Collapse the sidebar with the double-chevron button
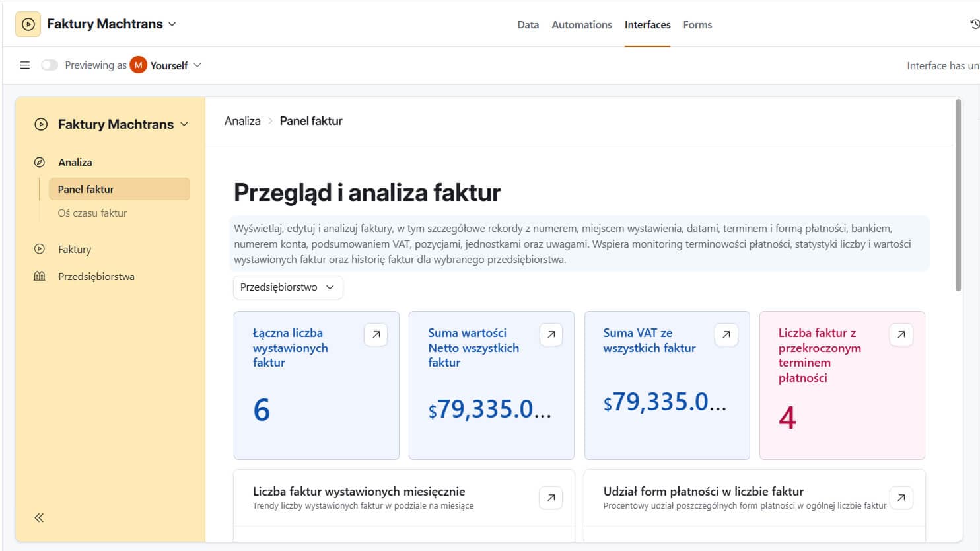This screenshot has height=551, width=980. coord(39,517)
